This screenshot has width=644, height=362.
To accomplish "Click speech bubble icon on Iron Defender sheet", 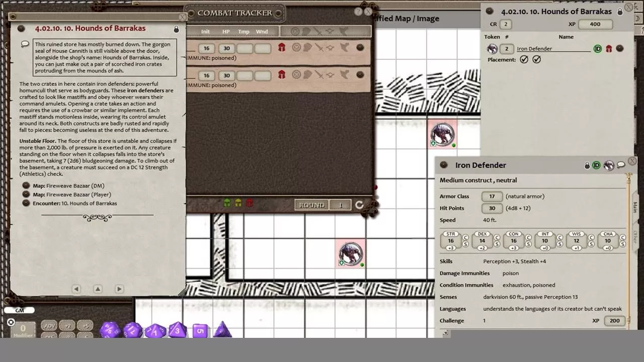I will (x=621, y=165).
